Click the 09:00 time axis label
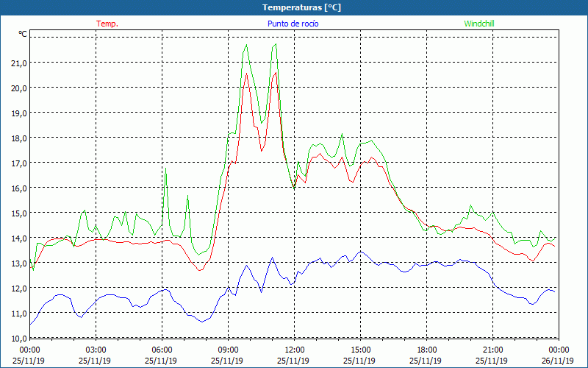This screenshot has height=368, width=588. coord(228,350)
